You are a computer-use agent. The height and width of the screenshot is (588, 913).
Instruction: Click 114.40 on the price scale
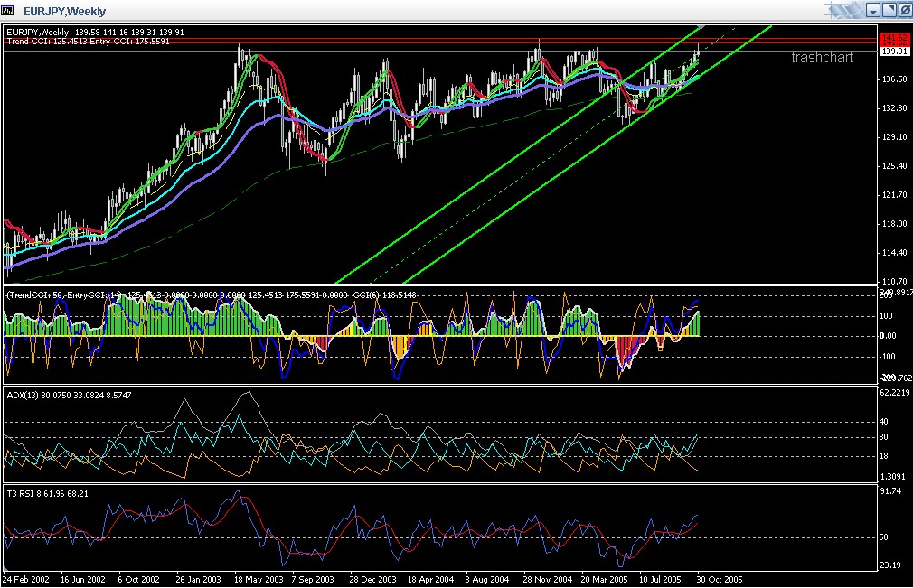coord(894,252)
